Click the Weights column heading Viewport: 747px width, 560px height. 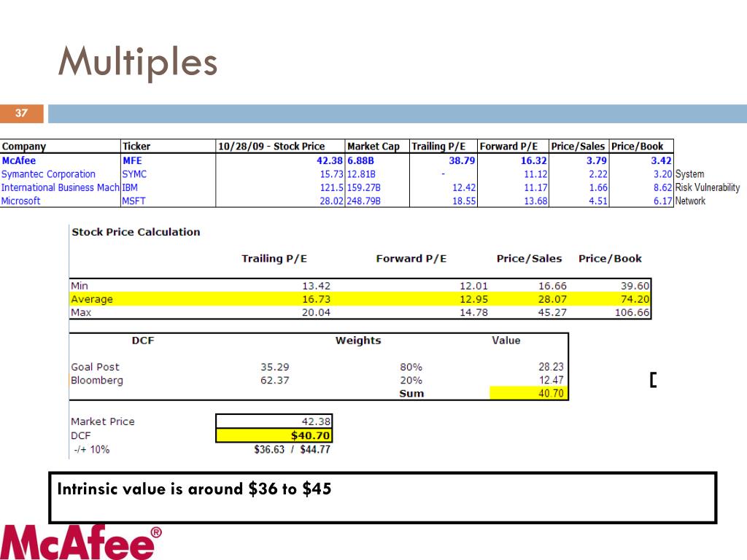coord(358,341)
